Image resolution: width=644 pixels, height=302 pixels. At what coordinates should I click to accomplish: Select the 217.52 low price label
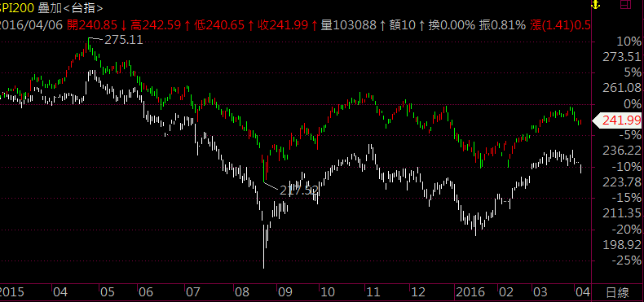coord(298,190)
